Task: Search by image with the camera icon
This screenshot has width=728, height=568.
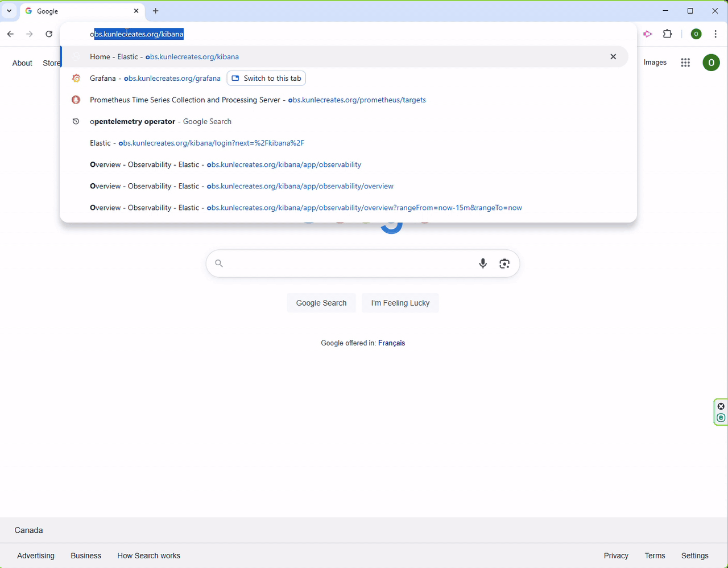Action: (504, 264)
